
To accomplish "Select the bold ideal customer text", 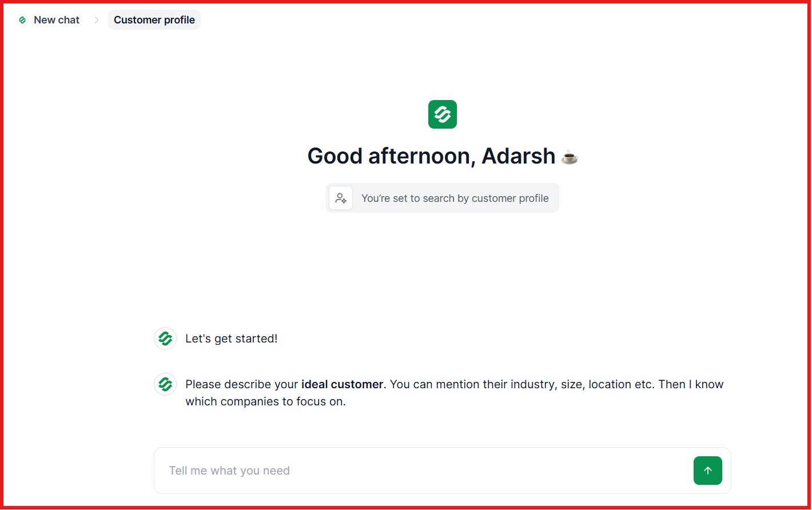I will [x=342, y=384].
